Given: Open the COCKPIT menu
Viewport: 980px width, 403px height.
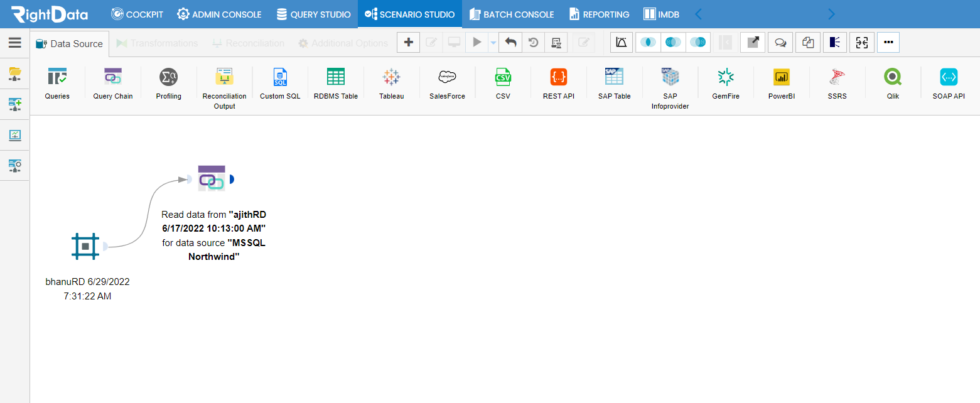Looking at the screenshot, I should coord(137,14).
